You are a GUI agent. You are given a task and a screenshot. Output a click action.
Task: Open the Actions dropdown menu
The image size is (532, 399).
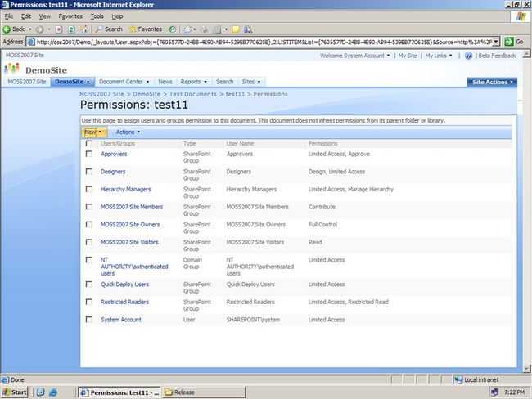tap(128, 132)
